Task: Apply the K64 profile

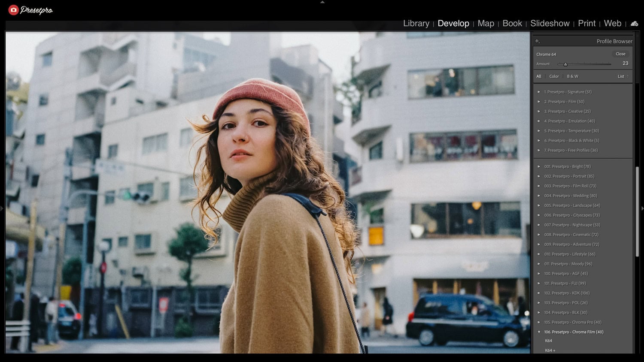Action: pos(548,341)
